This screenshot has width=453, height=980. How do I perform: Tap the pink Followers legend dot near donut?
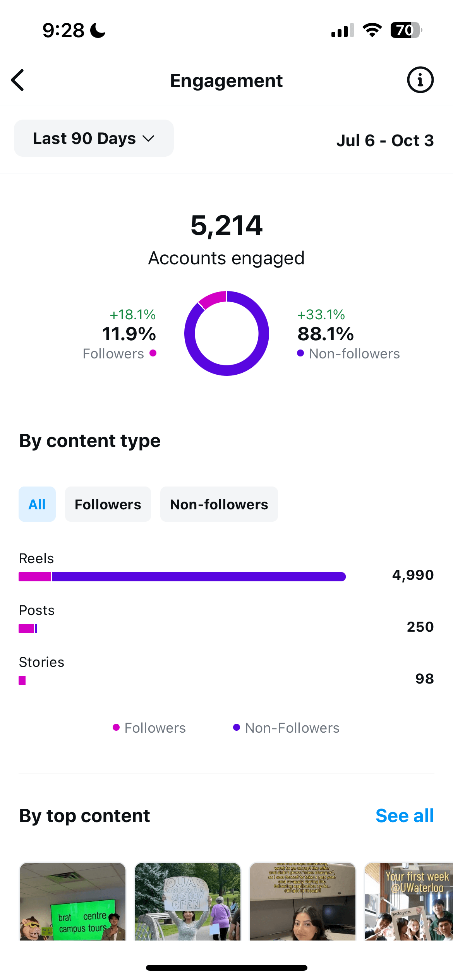(x=153, y=353)
